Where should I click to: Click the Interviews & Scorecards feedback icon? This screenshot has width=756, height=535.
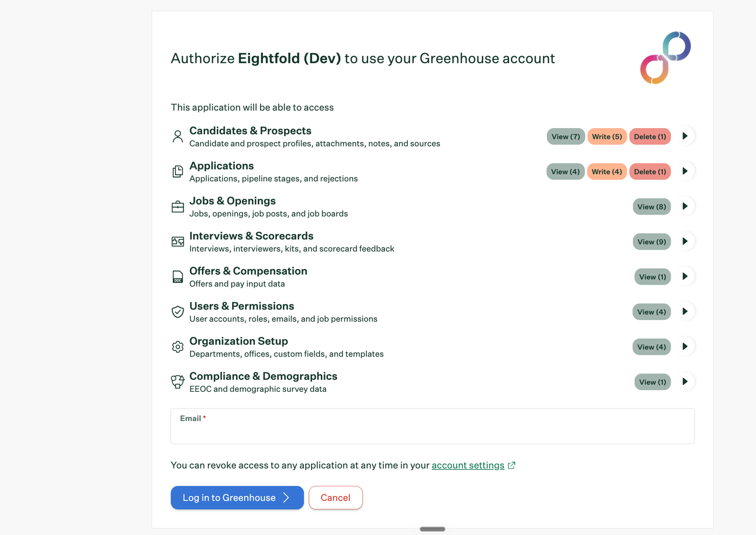tap(178, 242)
